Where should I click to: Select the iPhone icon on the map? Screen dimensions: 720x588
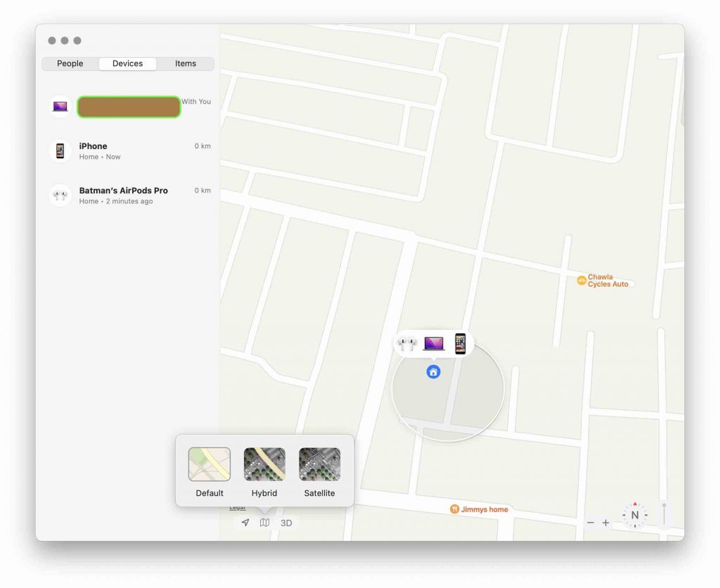coord(460,344)
